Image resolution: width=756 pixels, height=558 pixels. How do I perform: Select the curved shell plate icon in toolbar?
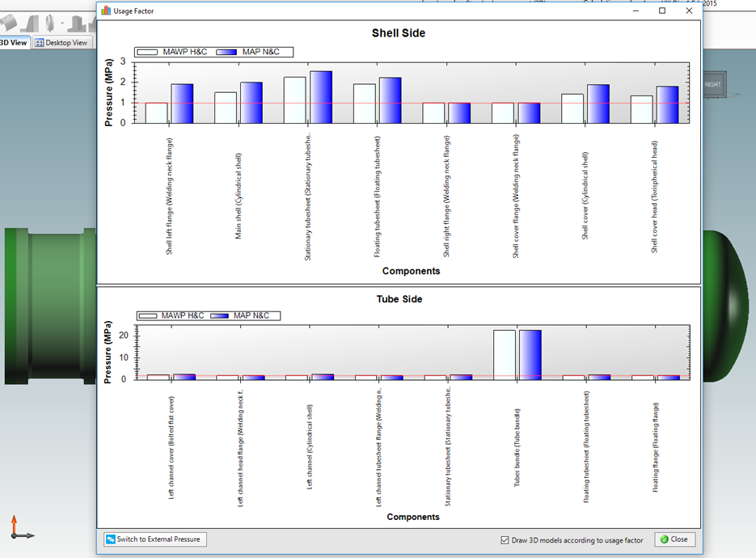8,23
